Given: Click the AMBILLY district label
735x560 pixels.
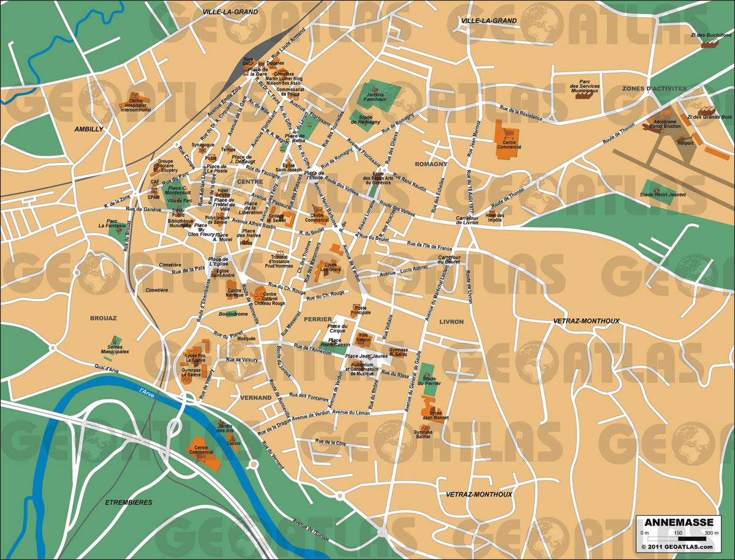Looking at the screenshot, I should pos(89,129).
